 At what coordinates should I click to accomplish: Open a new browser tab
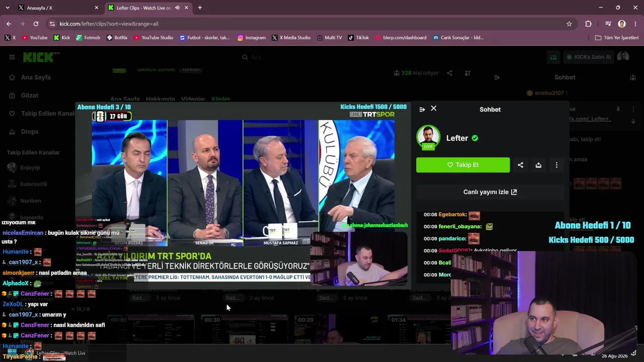pyautogui.click(x=200, y=8)
